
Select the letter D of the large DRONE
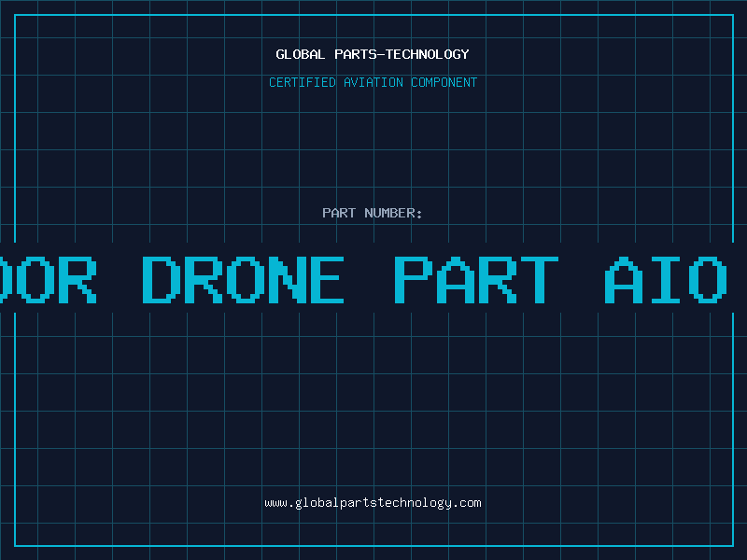point(162,279)
